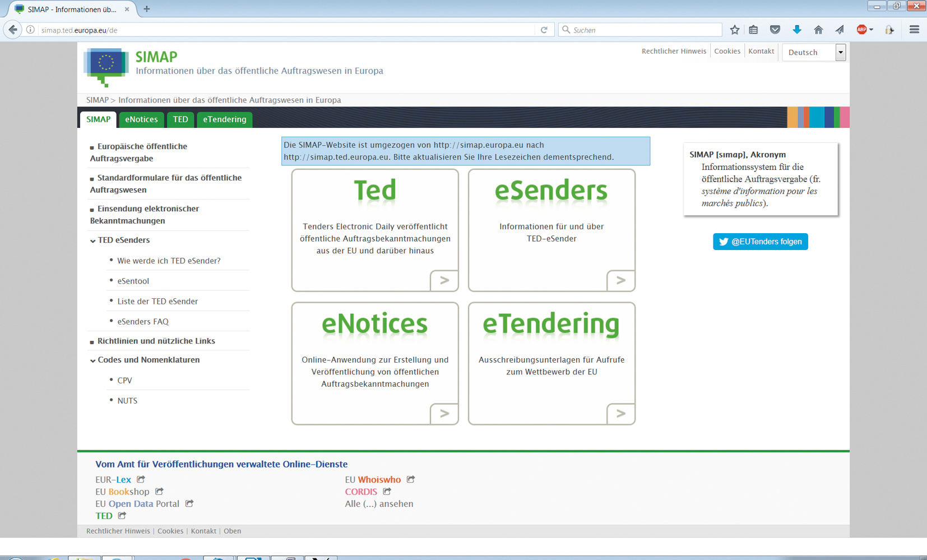Bookmark this page with the star icon
The image size is (927, 560).
pos(734,30)
